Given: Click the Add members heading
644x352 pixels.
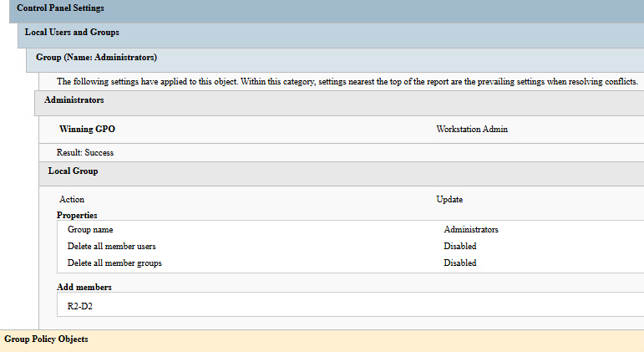Looking at the screenshot, I should (84, 287).
